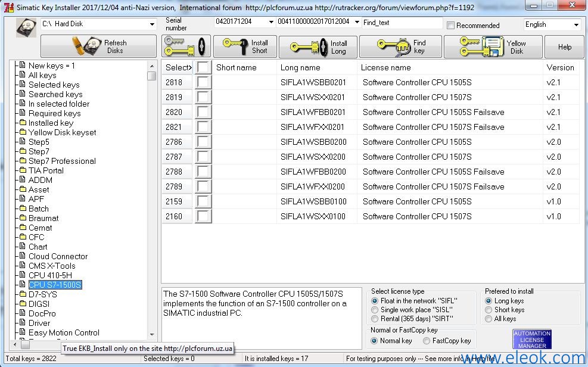Click the Driver document icon
Screen dimensions: 588x367
pos(23,323)
